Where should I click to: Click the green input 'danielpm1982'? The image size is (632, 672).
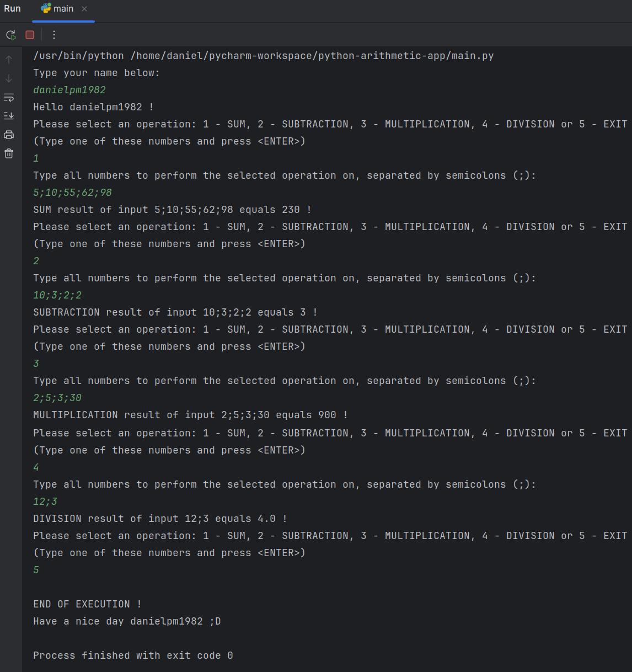pyautogui.click(x=69, y=90)
